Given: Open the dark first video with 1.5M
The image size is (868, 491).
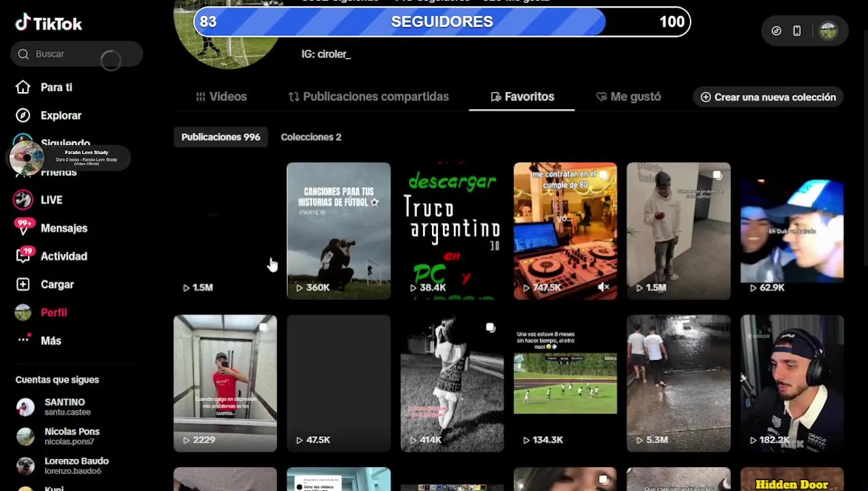Looking at the screenshot, I should pos(225,230).
